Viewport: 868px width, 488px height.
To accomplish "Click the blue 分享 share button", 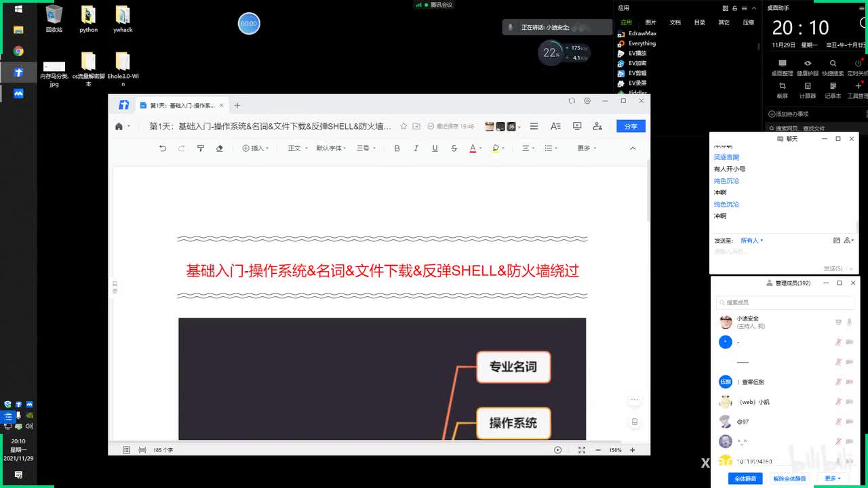I will pos(631,126).
